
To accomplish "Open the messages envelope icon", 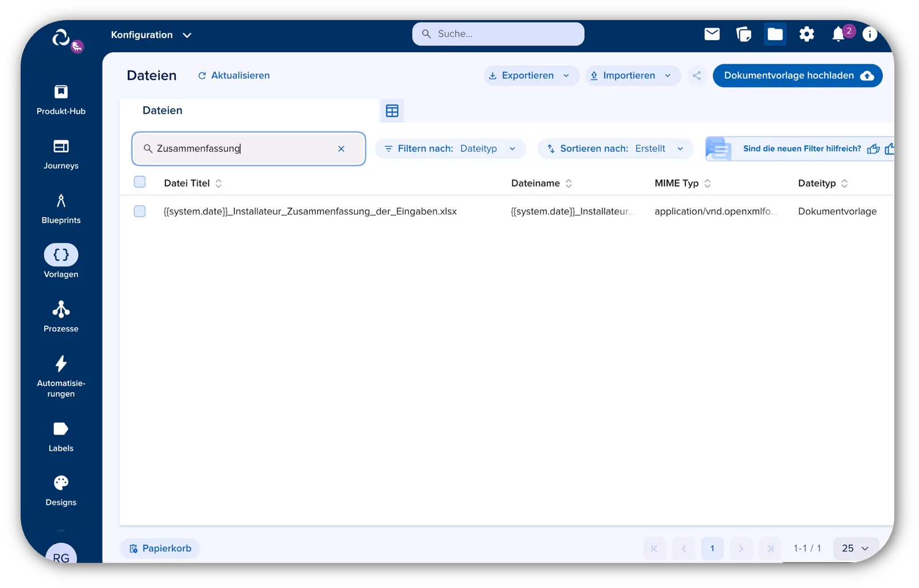I will tap(712, 34).
